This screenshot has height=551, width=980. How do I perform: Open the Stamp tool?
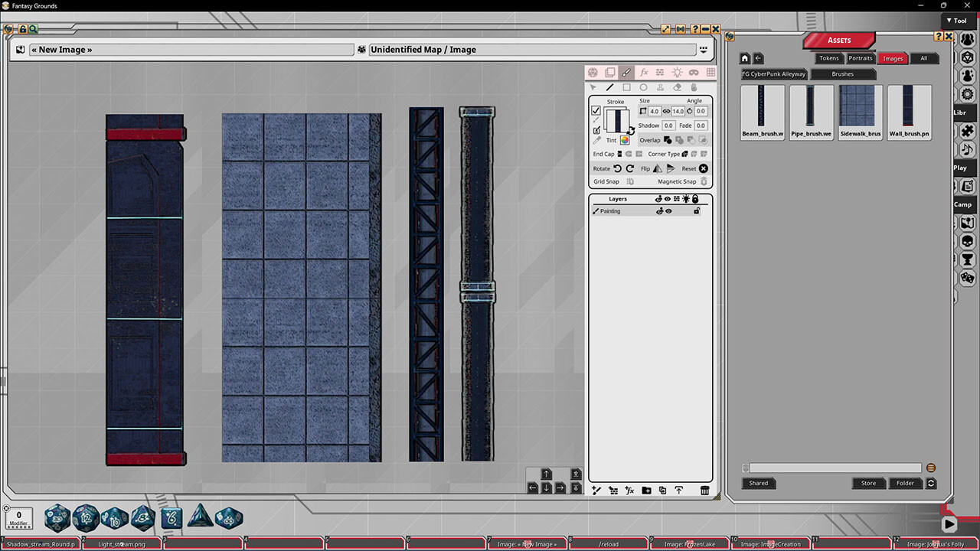pyautogui.click(x=661, y=87)
